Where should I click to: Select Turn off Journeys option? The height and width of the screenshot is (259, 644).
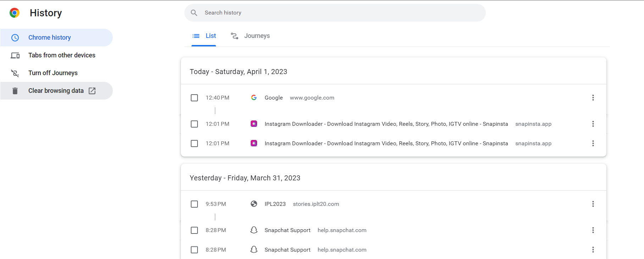click(56, 73)
